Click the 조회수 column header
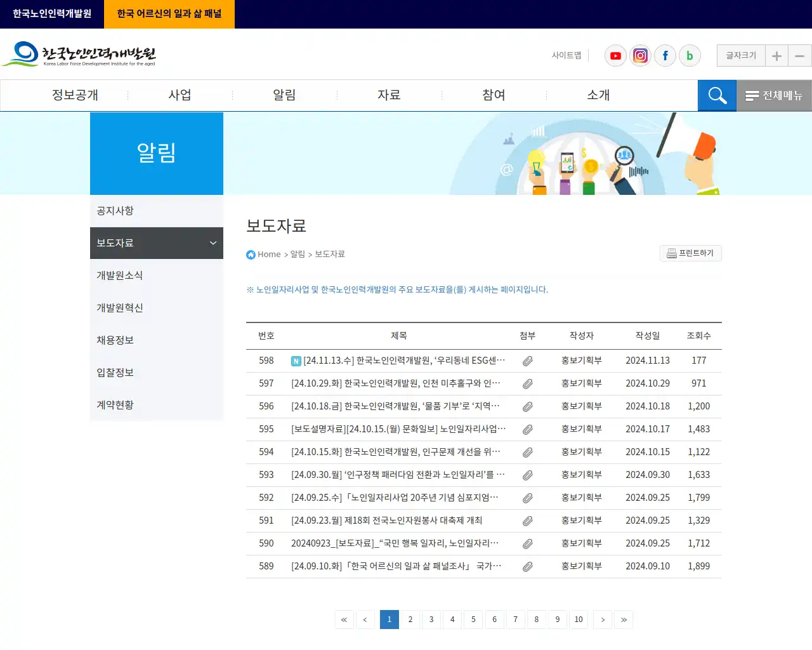Viewport: 812px width, 650px height. [698, 336]
